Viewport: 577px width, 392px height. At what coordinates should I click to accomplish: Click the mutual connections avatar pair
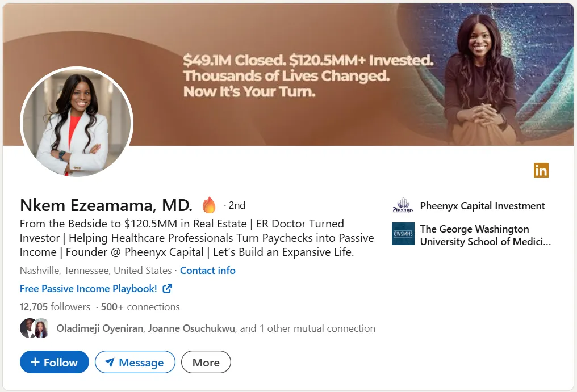click(34, 328)
